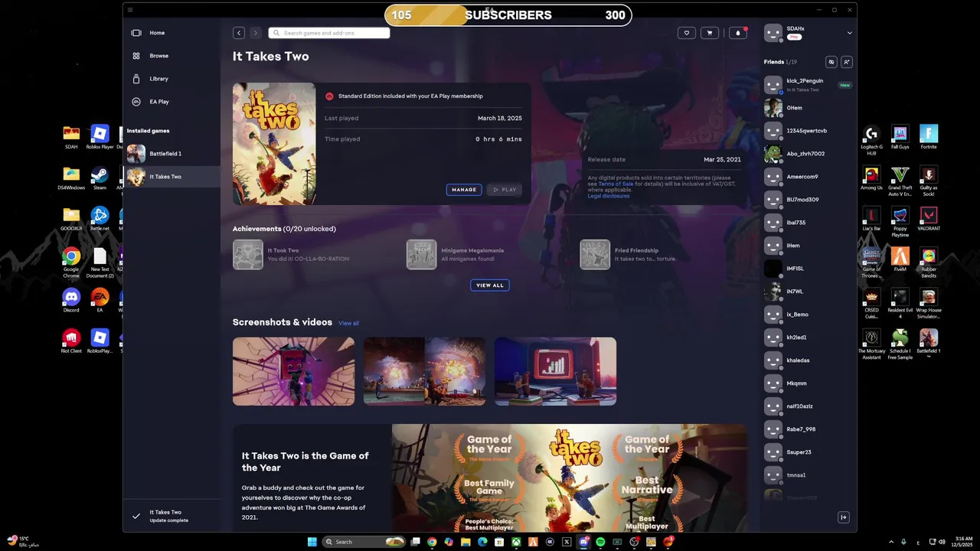The width and height of the screenshot is (980, 551).
Task: Open FiveM desktop shortcut
Action: pyautogui.click(x=900, y=259)
